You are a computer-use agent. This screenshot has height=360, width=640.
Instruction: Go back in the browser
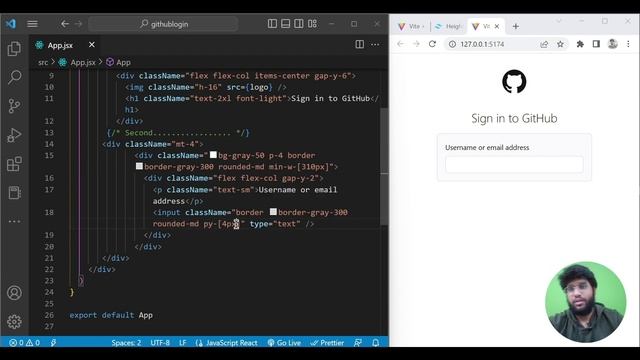pyautogui.click(x=400, y=44)
